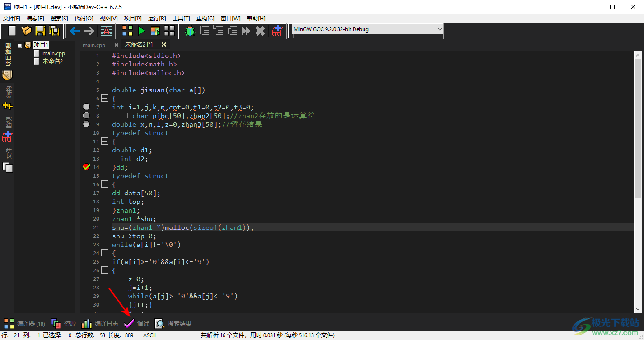Open the 窗口[W] menu
644x340 pixels.
pos(230,18)
